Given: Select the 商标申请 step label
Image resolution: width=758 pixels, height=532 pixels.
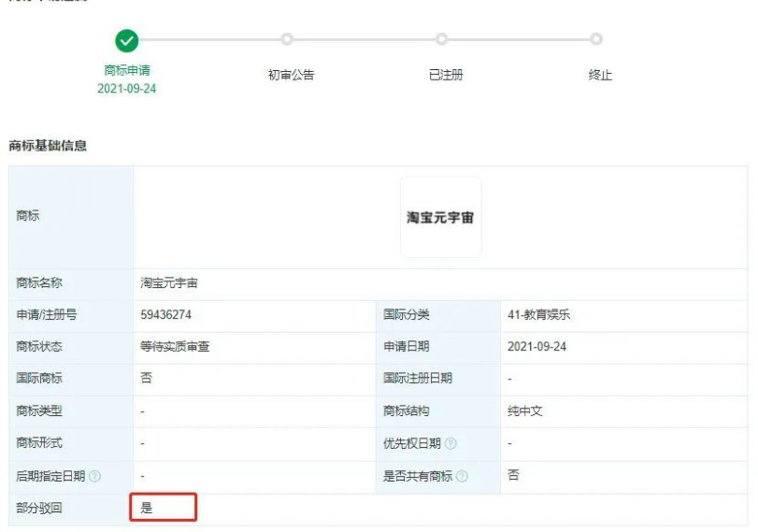Looking at the screenshot, I should [x=127, y=71].
